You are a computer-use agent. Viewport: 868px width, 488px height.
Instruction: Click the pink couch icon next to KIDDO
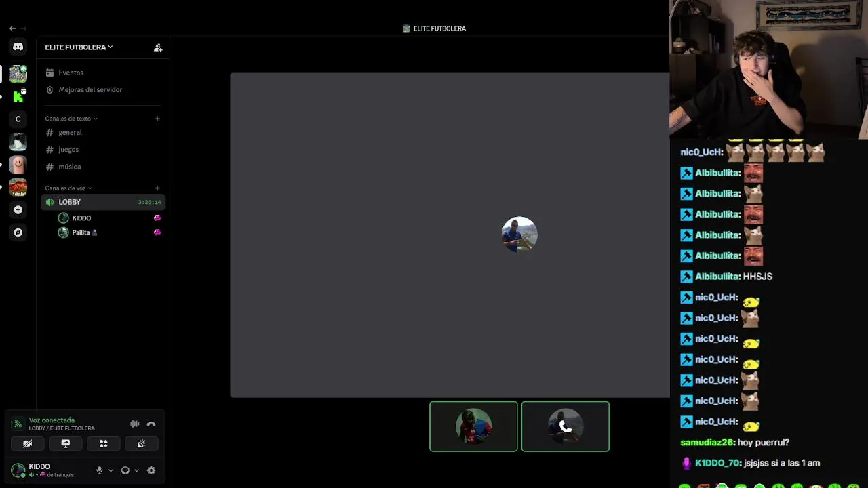[157, 218]
